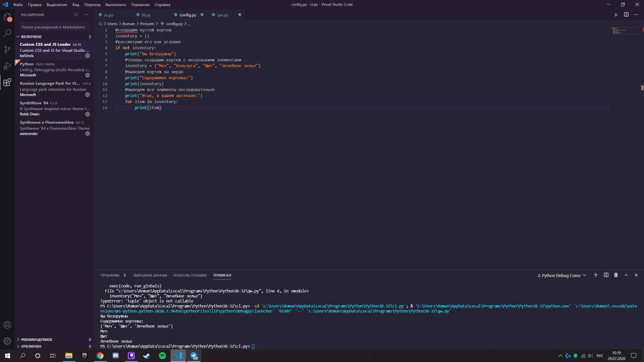Open Extensions panel More Actions ellipsis

86,15
